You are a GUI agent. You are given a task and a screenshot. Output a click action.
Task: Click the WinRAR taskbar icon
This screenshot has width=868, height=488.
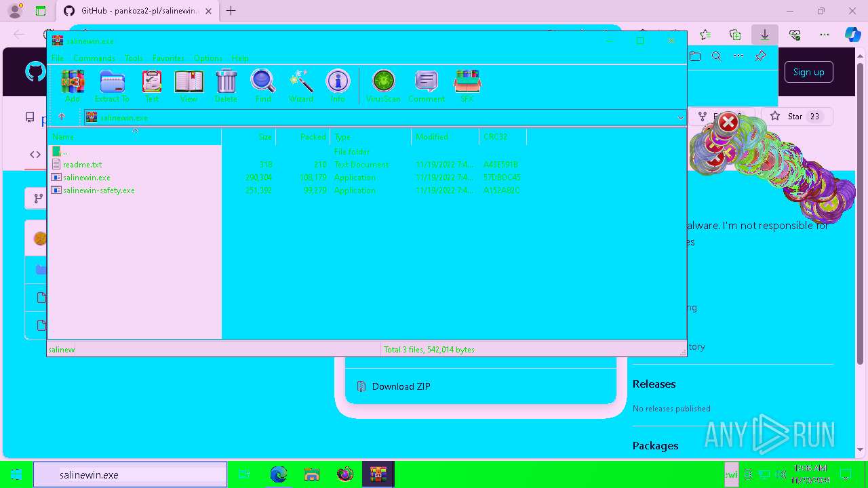point(378,474)
